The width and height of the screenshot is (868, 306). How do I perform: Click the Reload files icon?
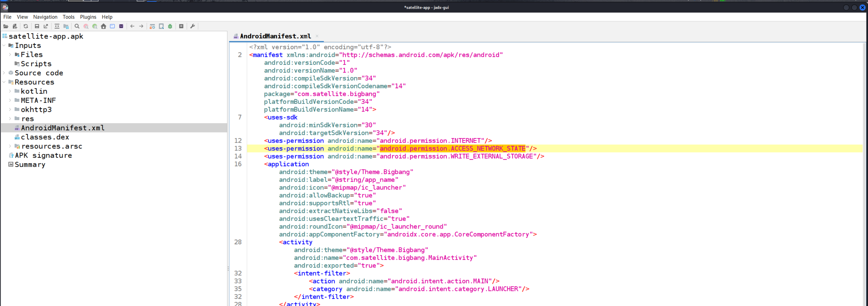click(x=26, y=26)
